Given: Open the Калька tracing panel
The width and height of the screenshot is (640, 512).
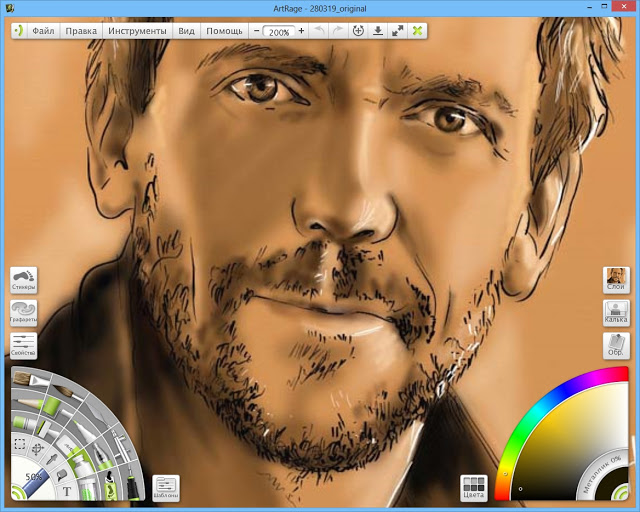Looking at the screenshot, I should [616, 313].
